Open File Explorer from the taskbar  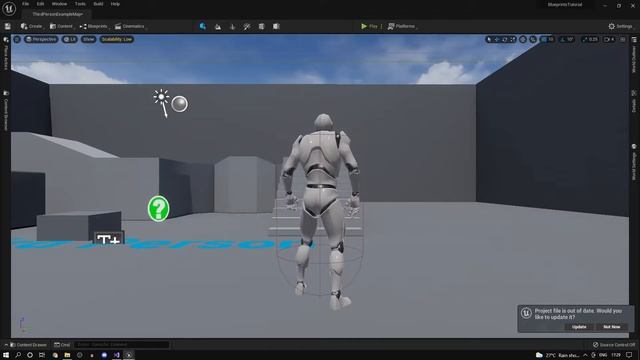67,355
